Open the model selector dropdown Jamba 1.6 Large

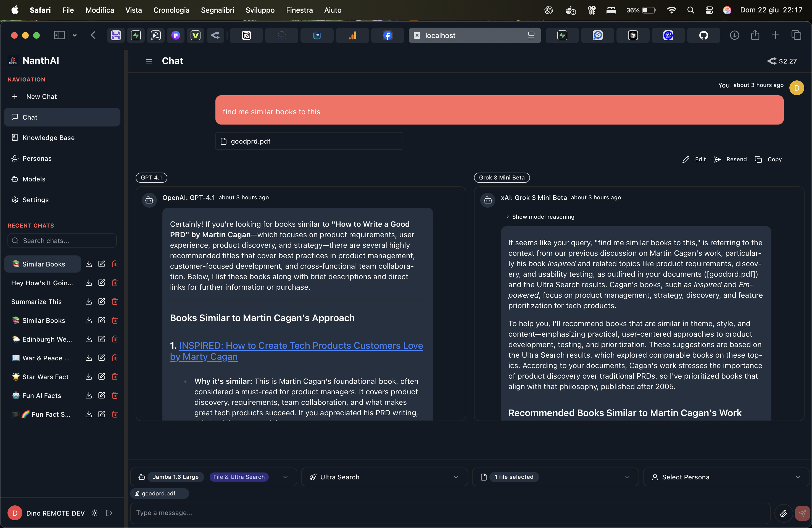(213, 477)
